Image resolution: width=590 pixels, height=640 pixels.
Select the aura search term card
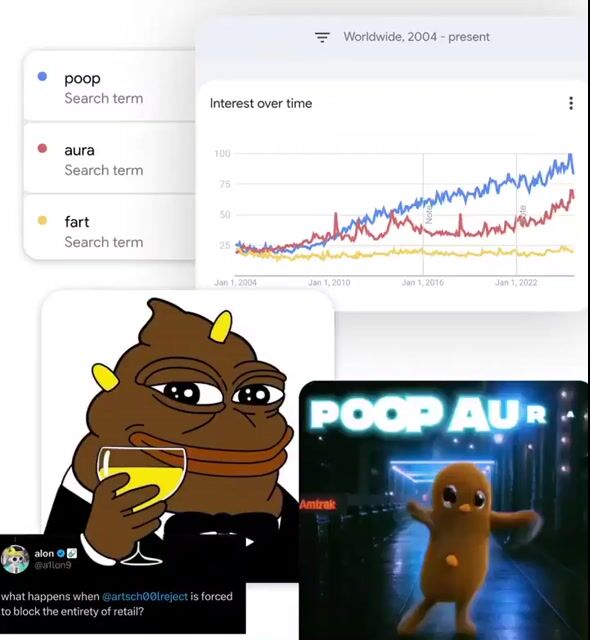[x=109, y=158]
